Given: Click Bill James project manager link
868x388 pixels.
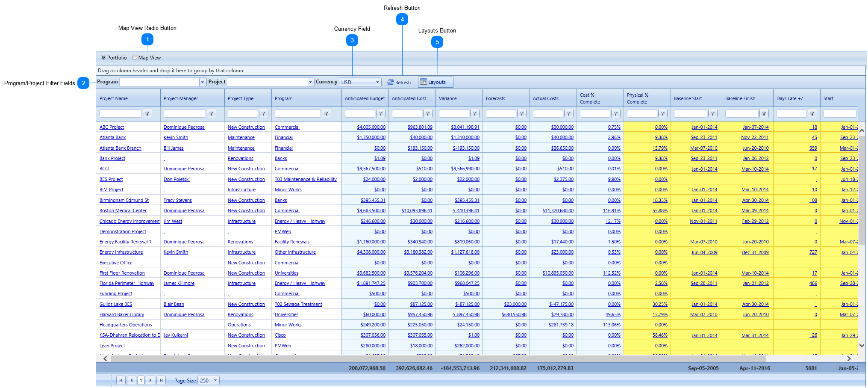Looking at the screenshot, I should point(174,148).
